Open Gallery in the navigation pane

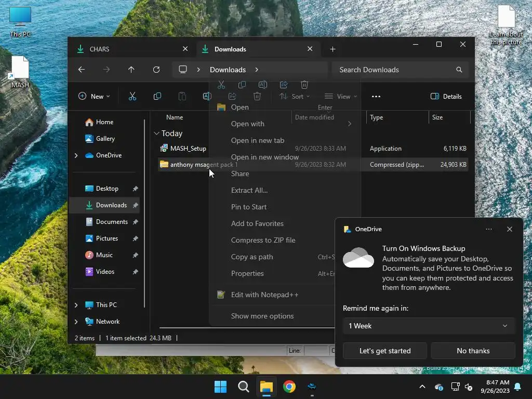105,139
